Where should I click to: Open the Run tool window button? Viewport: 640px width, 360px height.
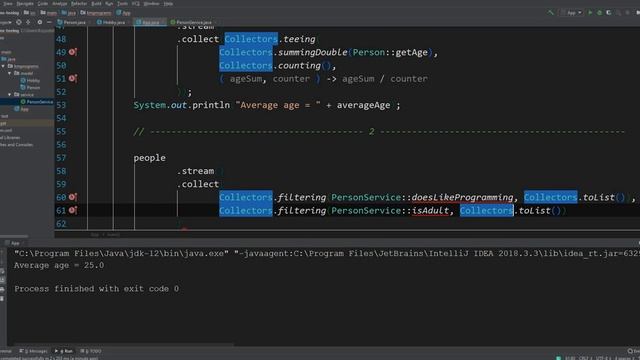click(64, 351)
